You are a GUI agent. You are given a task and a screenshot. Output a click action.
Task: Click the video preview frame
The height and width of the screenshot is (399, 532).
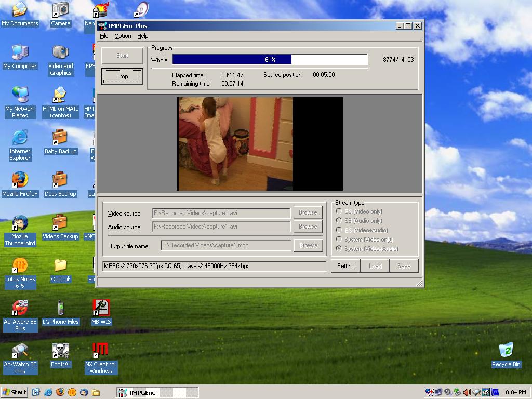coord(260,144)
